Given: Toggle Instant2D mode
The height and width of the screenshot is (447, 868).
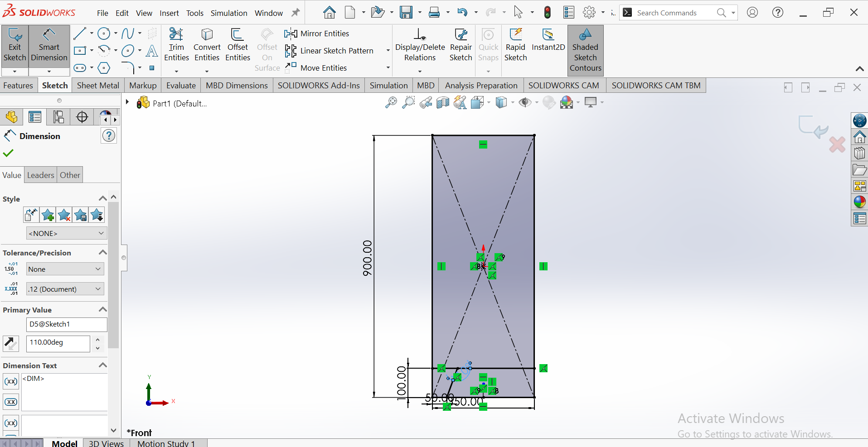Looking at the screenshot, I should [x=548, y=40].
